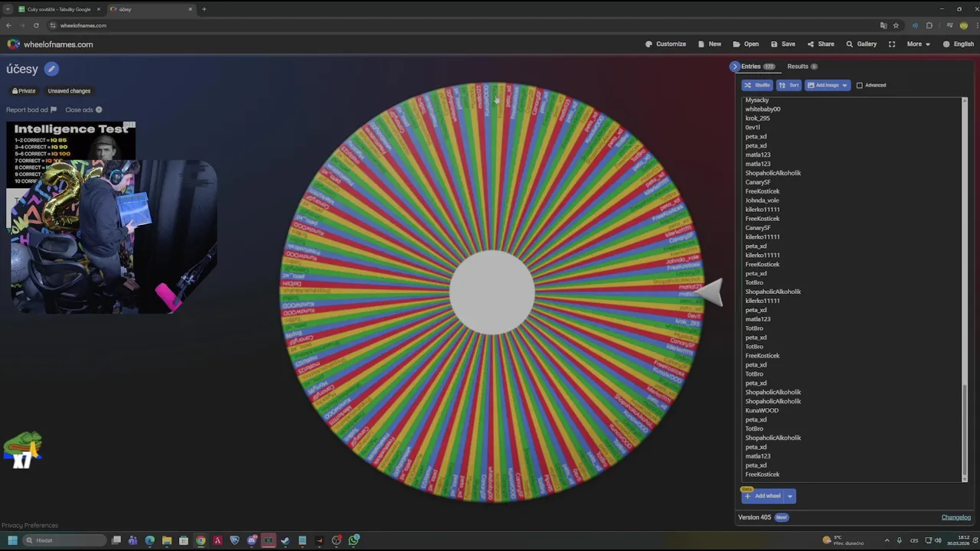Click the Version 405 label
Image resolution: width=980 pixels, height=551 pixels.
(x=754, y=517)
